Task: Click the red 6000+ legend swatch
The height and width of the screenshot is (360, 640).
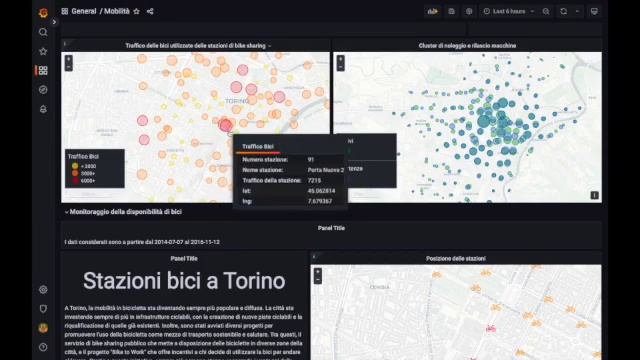Action: point(75,180)
